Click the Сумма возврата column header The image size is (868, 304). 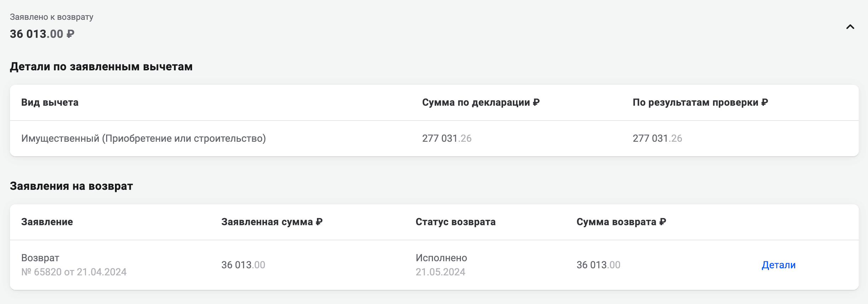click(621, 222)
